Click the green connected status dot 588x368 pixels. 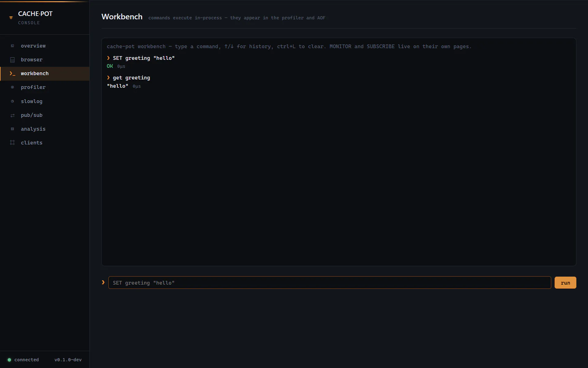click(x=9, y=360)
